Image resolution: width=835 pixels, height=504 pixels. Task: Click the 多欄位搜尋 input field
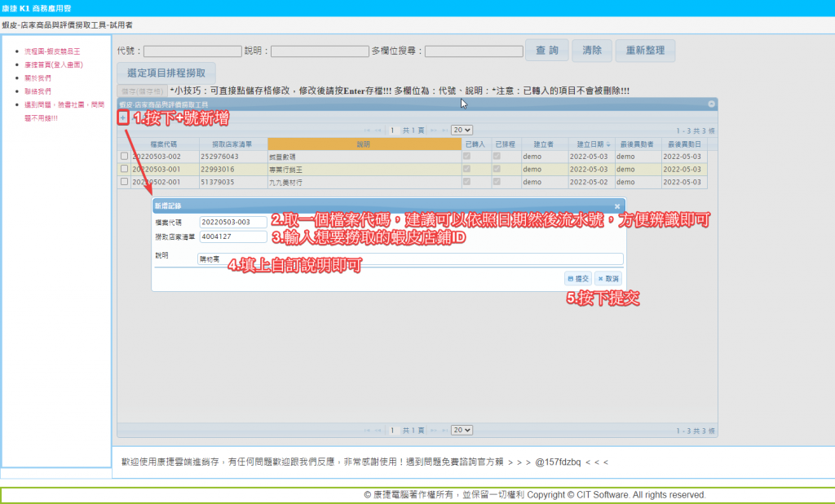point(474,51)
